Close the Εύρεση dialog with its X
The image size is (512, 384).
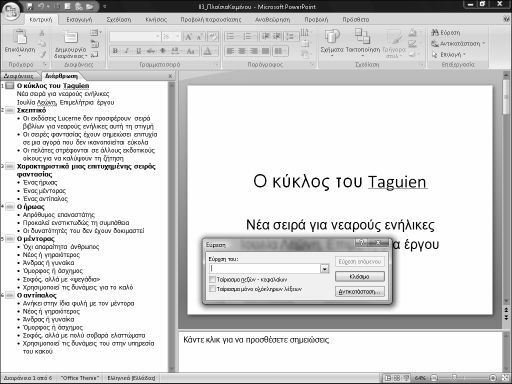coord(379,243)
